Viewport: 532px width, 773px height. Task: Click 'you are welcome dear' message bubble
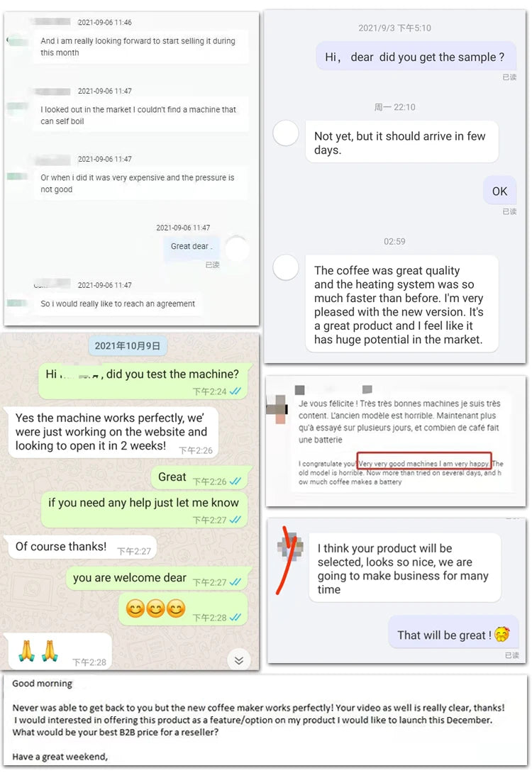pos(157,578)
